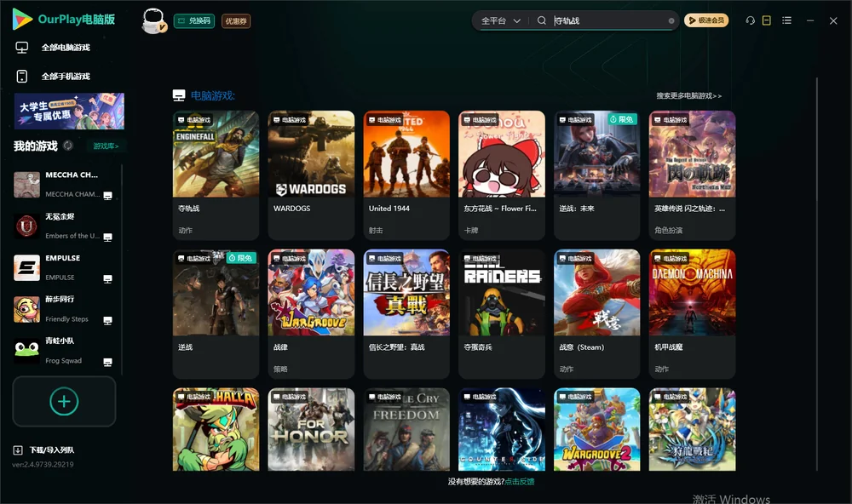Click the 点击反馈 feedback link
Image resolution: width=852 pixels, height=504 pixels.
pyautogui.click(x=520, y=482)
